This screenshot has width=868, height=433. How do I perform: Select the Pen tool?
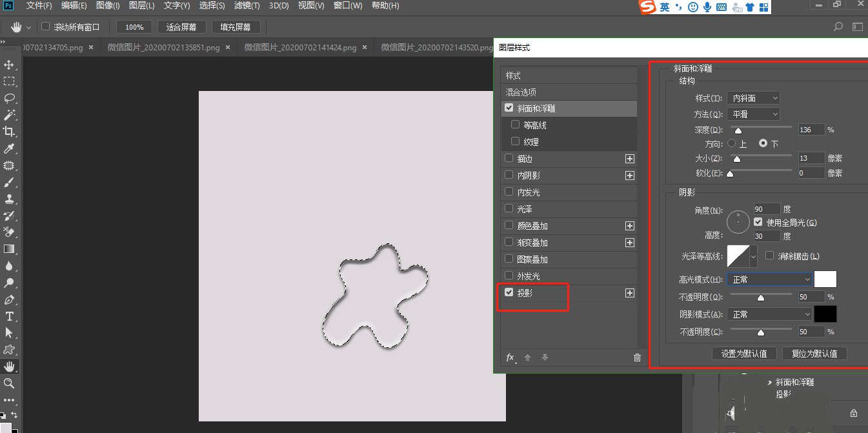tap(10, 299)
